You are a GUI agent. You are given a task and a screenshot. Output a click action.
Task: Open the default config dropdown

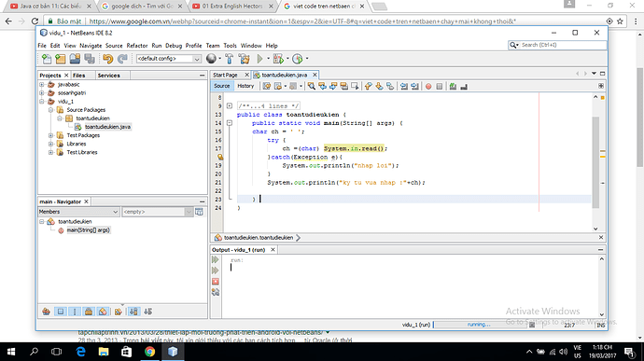(169, 59)
